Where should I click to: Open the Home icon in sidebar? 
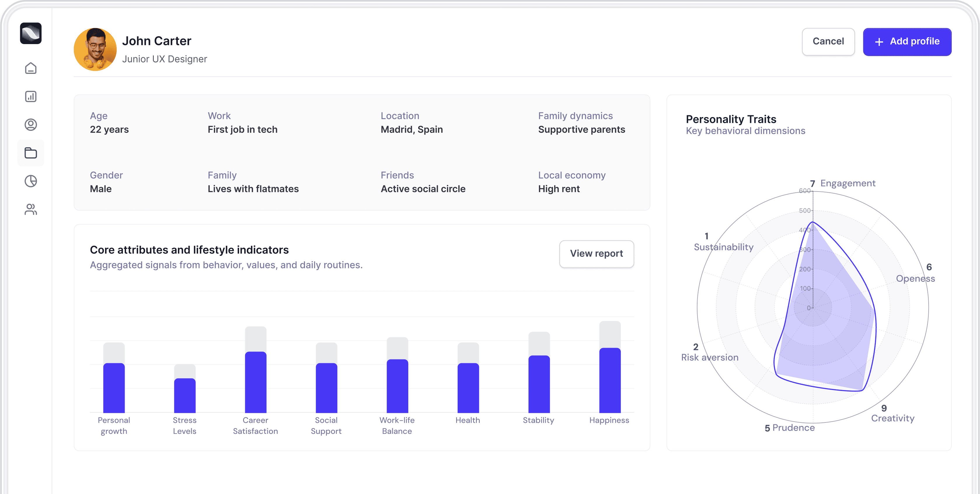pos(30,69)
